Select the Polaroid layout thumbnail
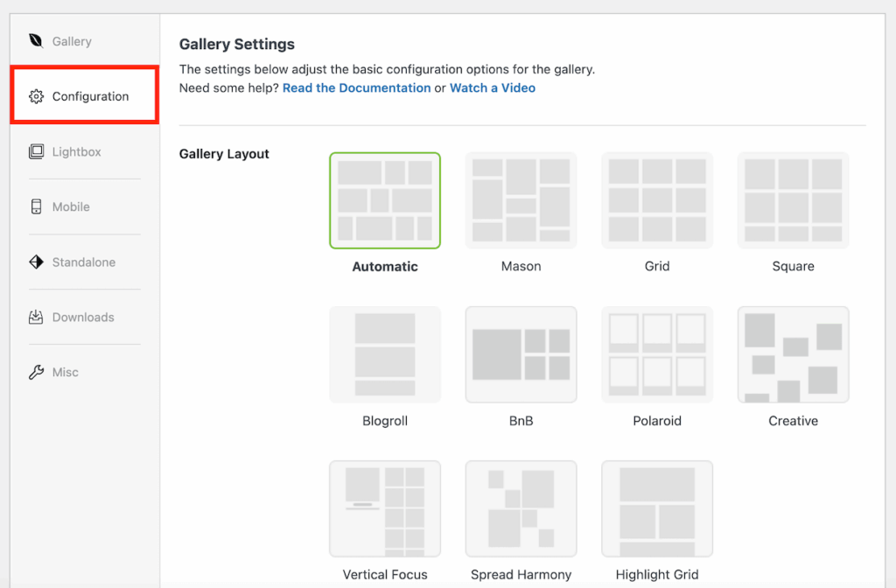 656,354
